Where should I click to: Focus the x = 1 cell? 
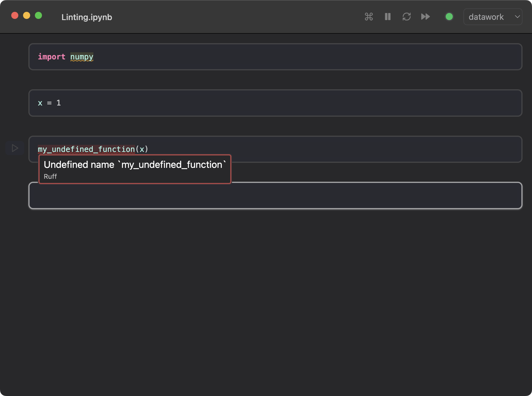click(x=275, y=103)
